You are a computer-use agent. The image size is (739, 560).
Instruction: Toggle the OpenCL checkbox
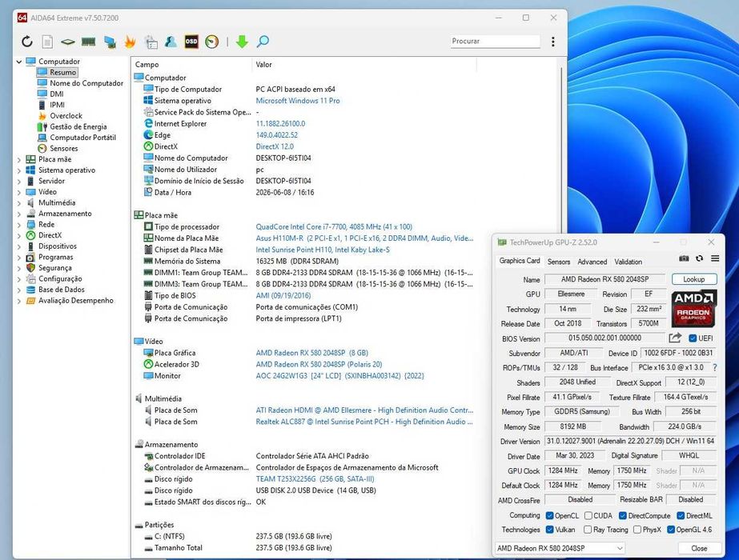tap(549, 516)
